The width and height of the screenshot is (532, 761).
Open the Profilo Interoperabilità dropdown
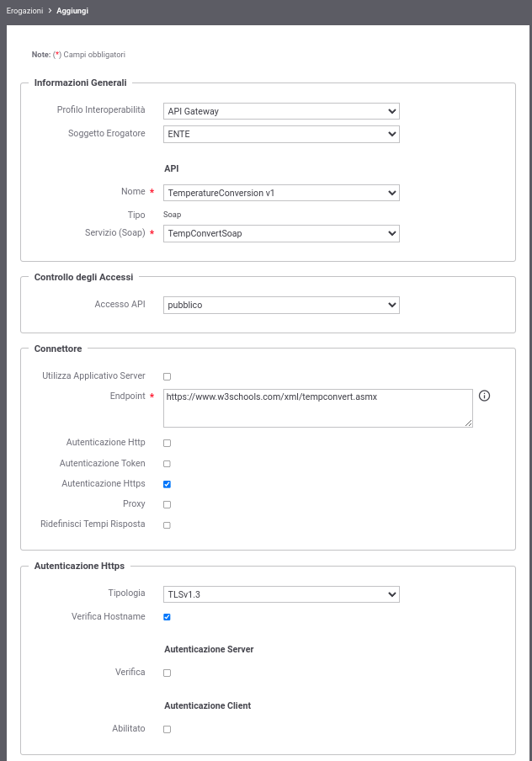click(x=281, y=111)
